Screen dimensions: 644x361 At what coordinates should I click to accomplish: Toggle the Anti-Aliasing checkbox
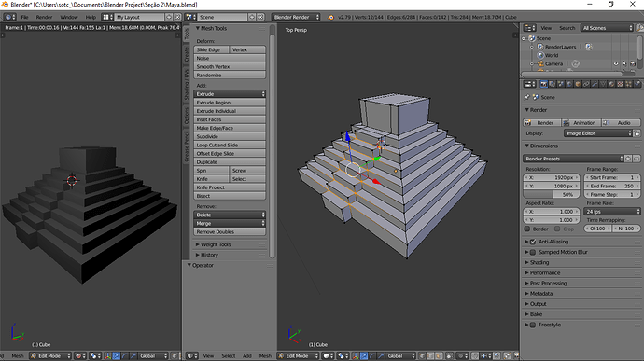[533, 242]
